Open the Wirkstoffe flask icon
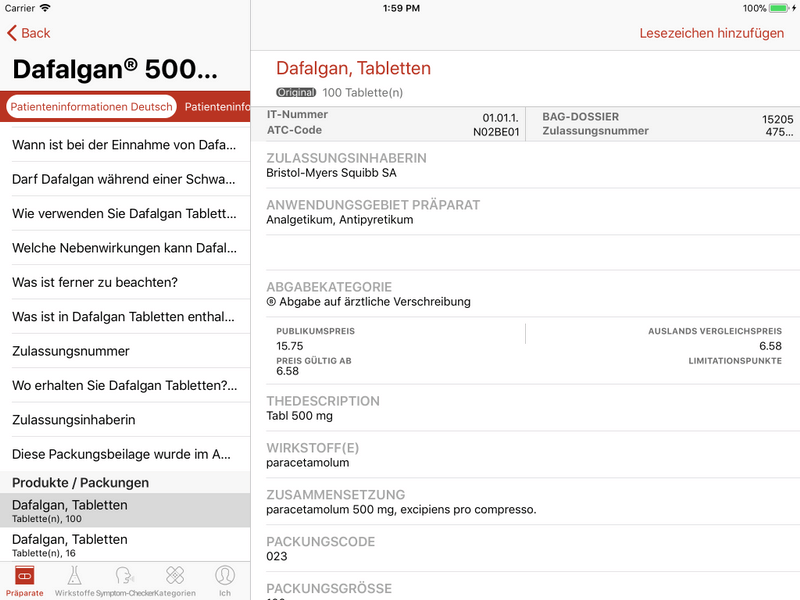The image size is (800, 600). 75,576
